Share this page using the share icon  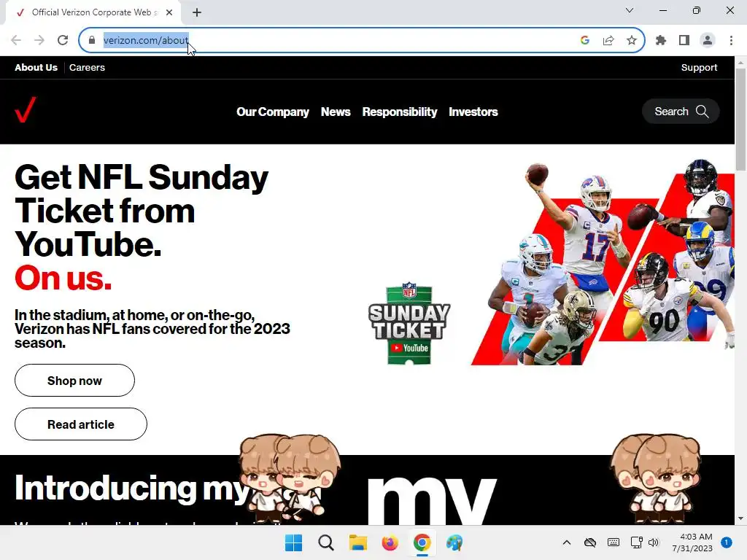(x=608, y=40)
